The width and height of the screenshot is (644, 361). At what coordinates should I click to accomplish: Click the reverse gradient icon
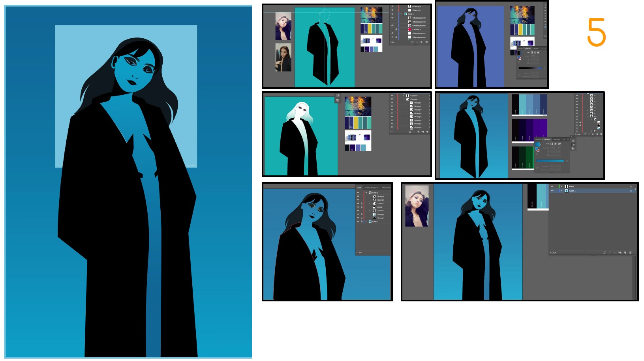point(537,154)
